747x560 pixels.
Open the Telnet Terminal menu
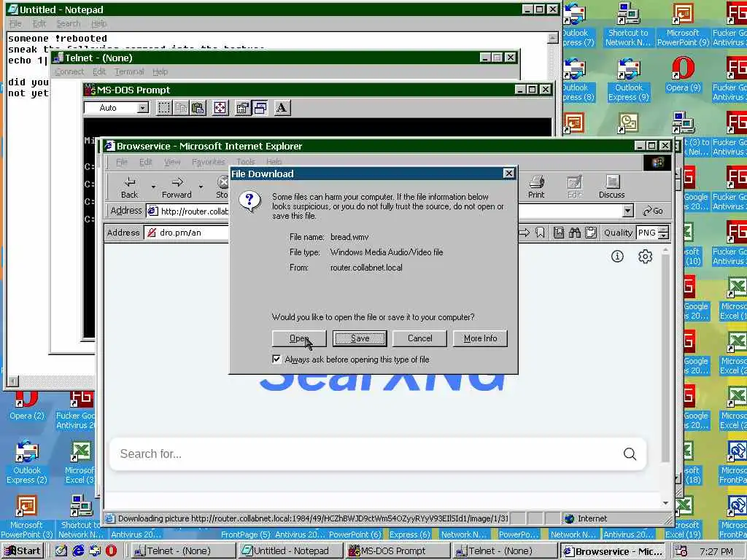[x=129, y=71]
